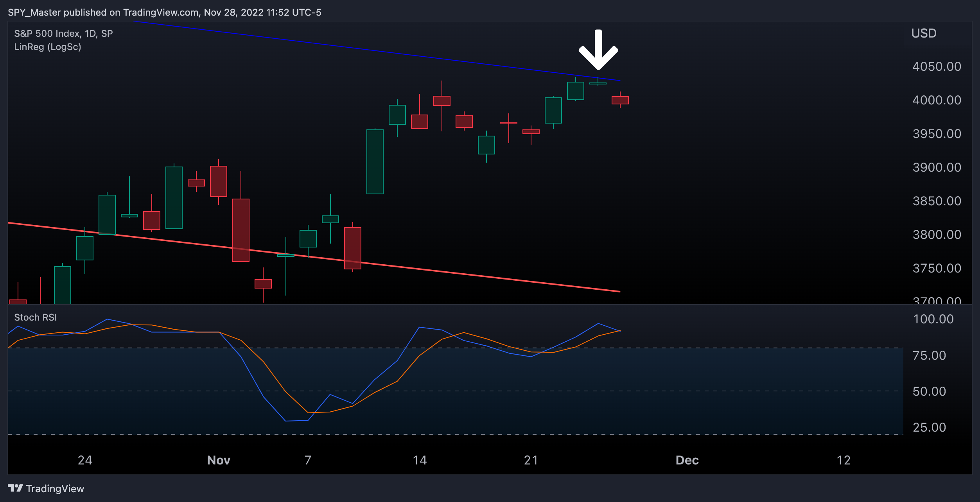Click the TradingView wordmark at bottom

pos(55,489)
